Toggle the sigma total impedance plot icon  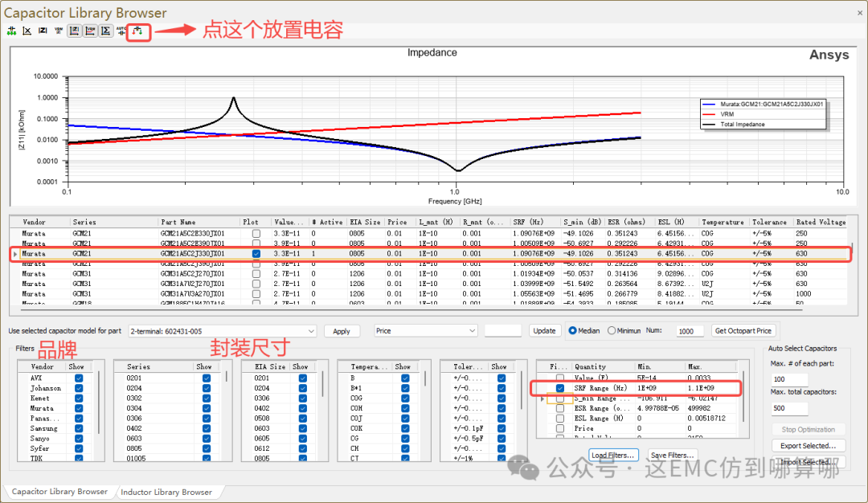[105, 31]
